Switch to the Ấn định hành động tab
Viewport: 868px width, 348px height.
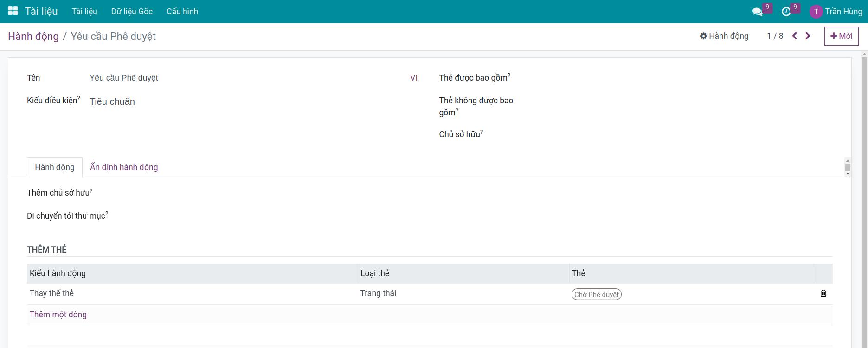click(124, 167)
